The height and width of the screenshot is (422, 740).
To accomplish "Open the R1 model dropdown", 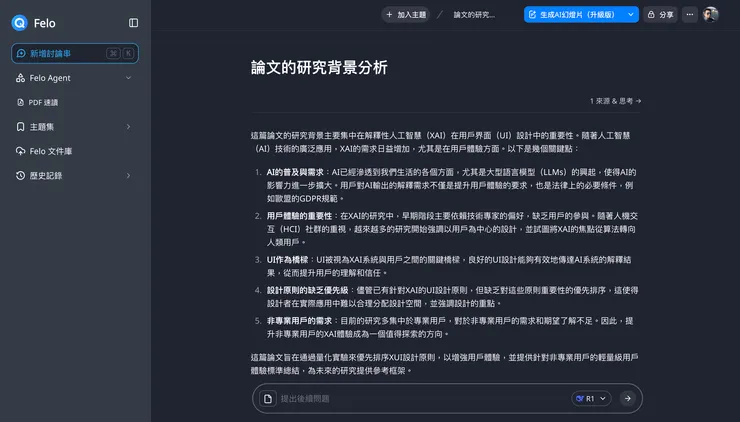I will point(591,398).
